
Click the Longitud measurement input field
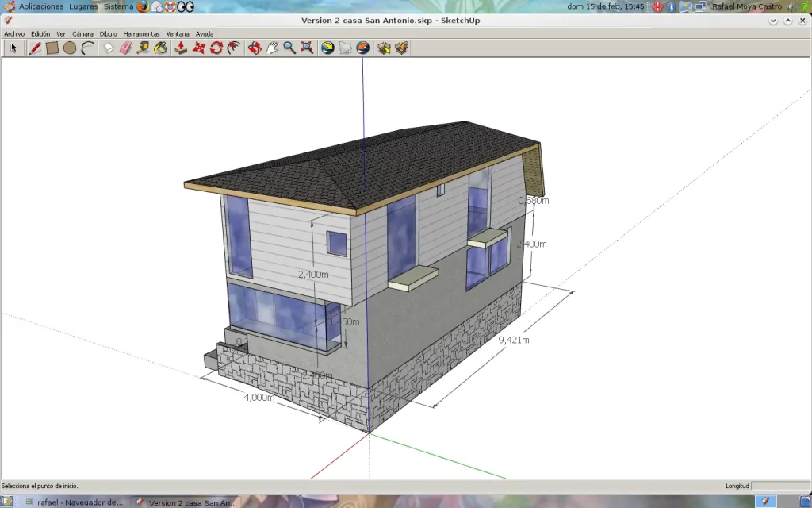pyautogui.click(x=781, y=486)
